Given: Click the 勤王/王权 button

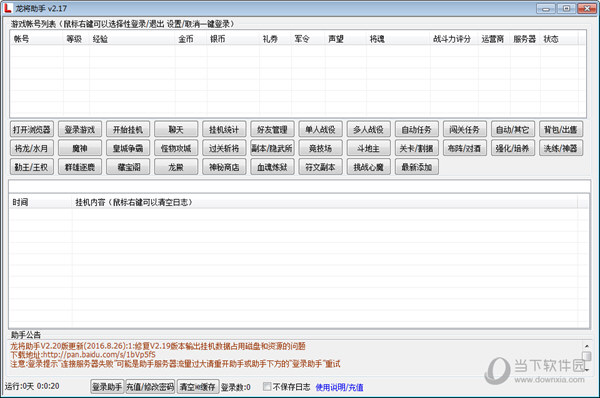Looking at the screenshot, I should click(32, 167).
